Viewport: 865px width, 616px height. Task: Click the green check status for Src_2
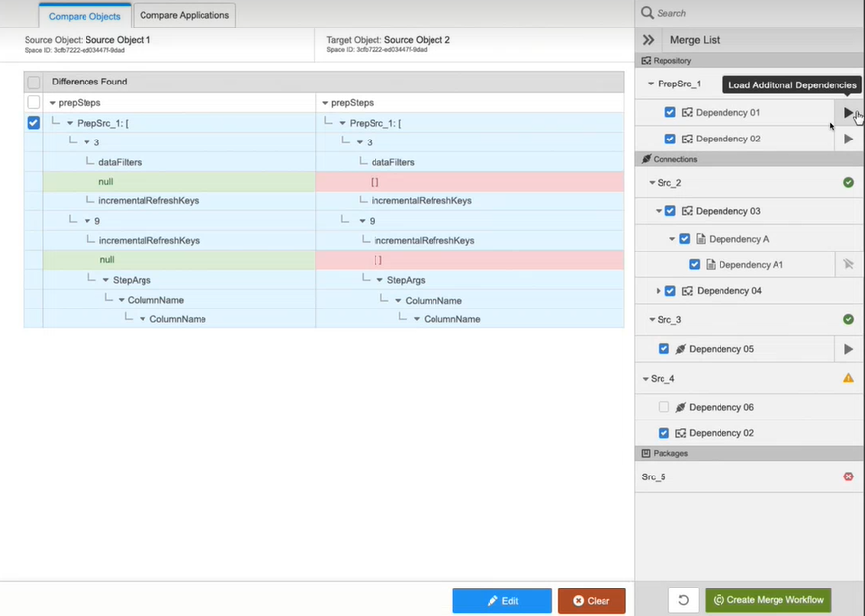(848, 183)
